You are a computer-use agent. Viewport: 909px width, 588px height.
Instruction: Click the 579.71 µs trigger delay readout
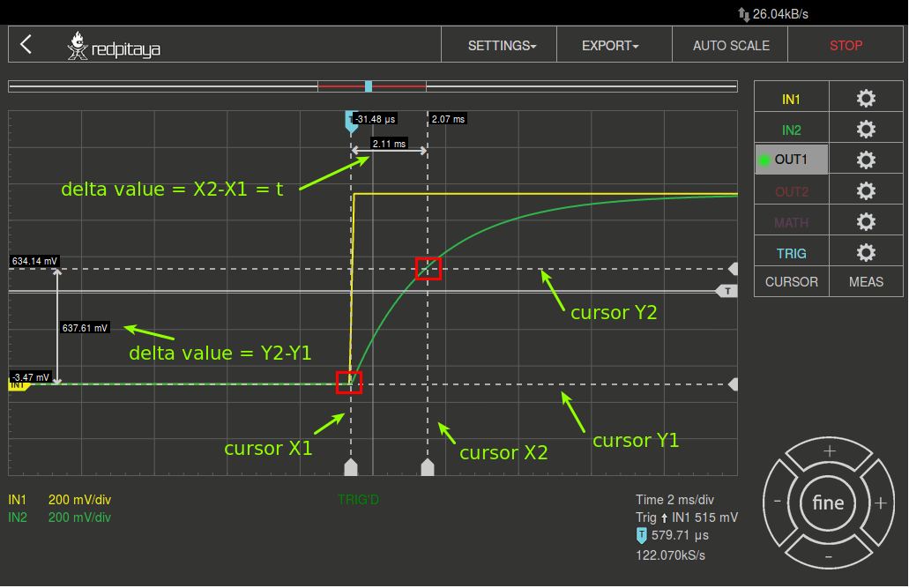coord(673,535)
